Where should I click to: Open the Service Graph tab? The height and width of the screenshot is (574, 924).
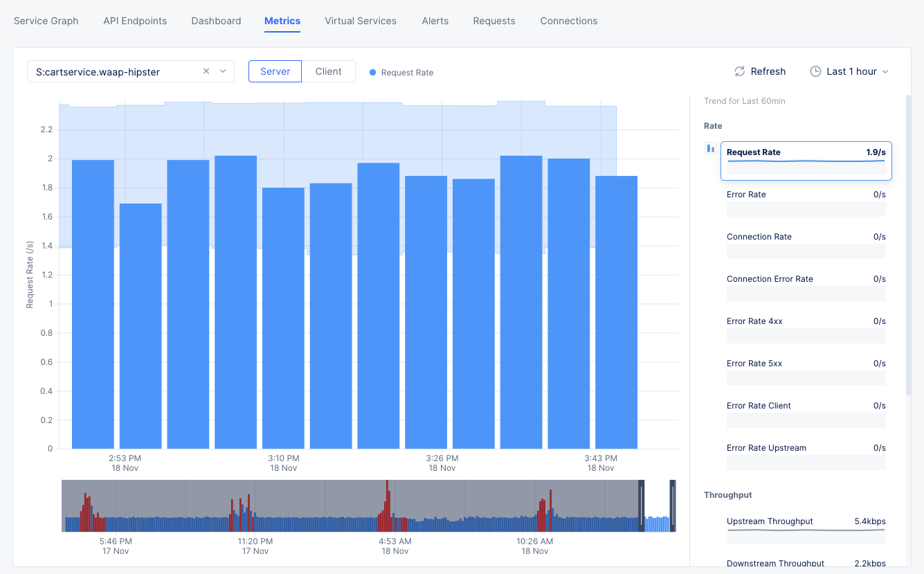pos(46,21)
